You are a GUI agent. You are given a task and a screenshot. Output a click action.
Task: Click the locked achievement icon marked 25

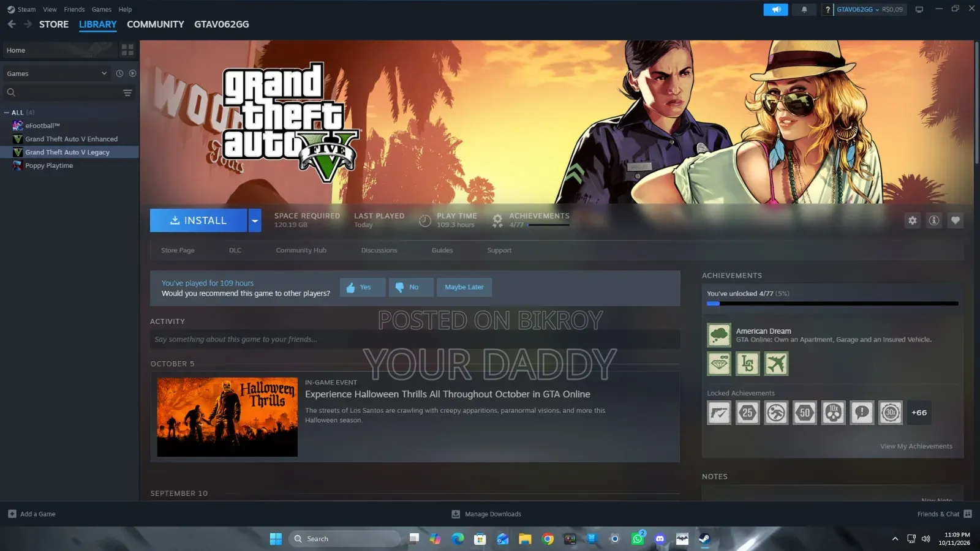click(x=747, y=413)
